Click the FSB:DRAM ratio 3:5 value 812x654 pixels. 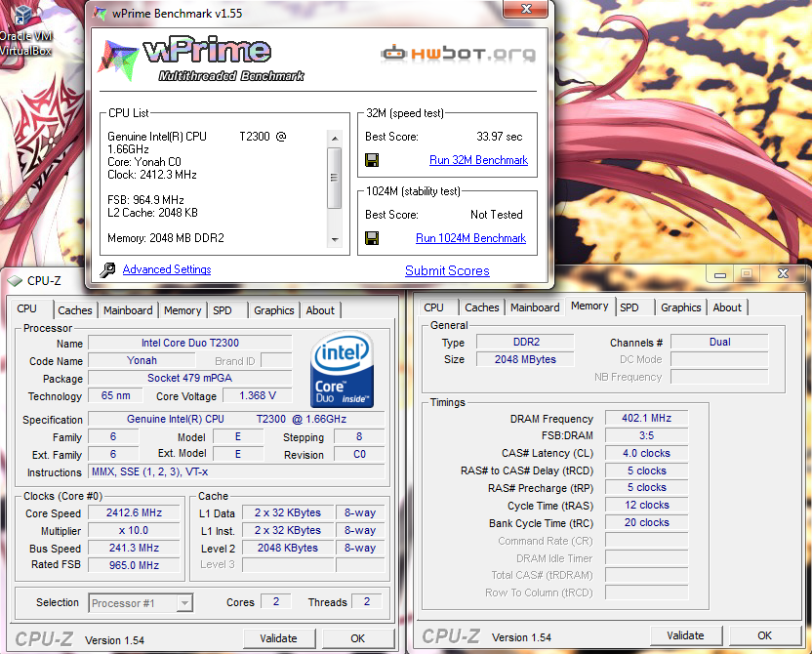point(647,435)
